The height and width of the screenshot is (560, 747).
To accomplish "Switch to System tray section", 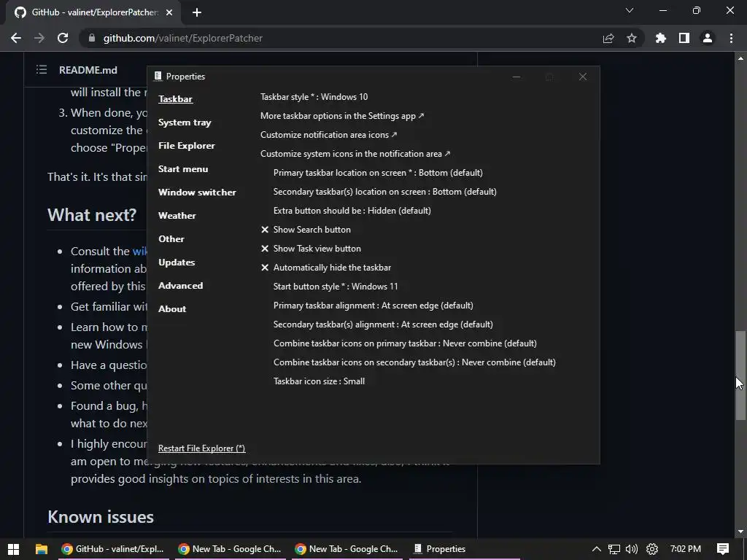I will pos(185,122).
